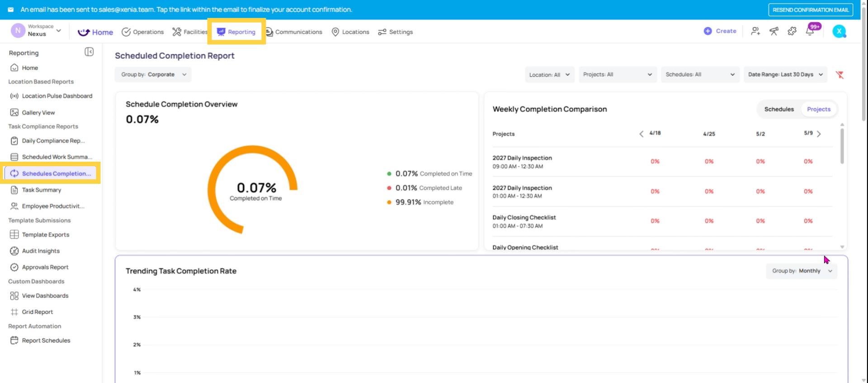Click the 2027 Daily Inspection 01:00 AM row
868x383 pixels.
662,191
